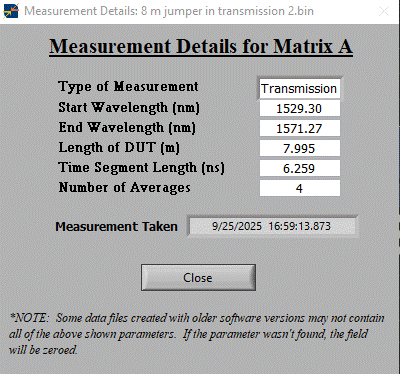This screenshot has width=400, height=374.
Task: Click the 'Measurement Taken' label
Action: [116, 227]
